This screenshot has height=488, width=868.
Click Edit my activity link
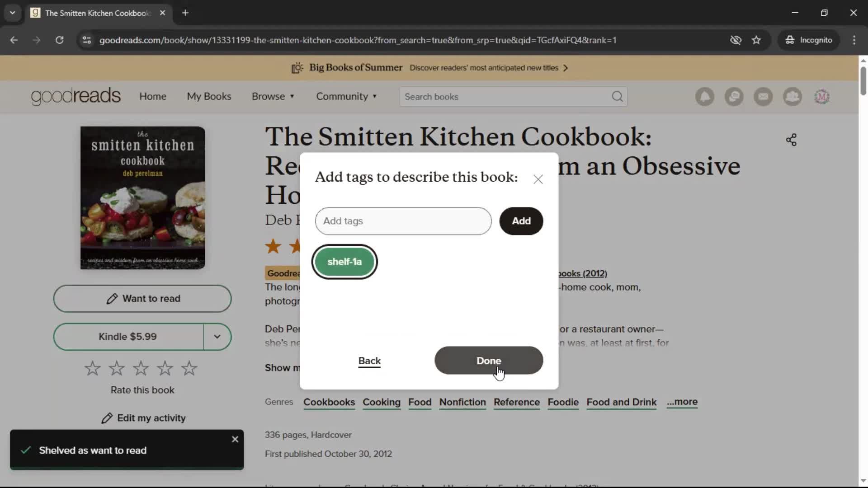coord(143,418)
